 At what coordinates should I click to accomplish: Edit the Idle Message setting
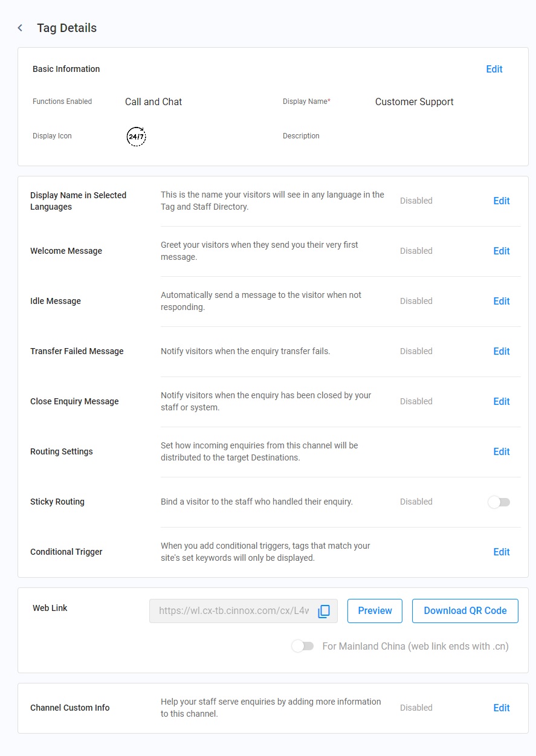click(502, 301)
